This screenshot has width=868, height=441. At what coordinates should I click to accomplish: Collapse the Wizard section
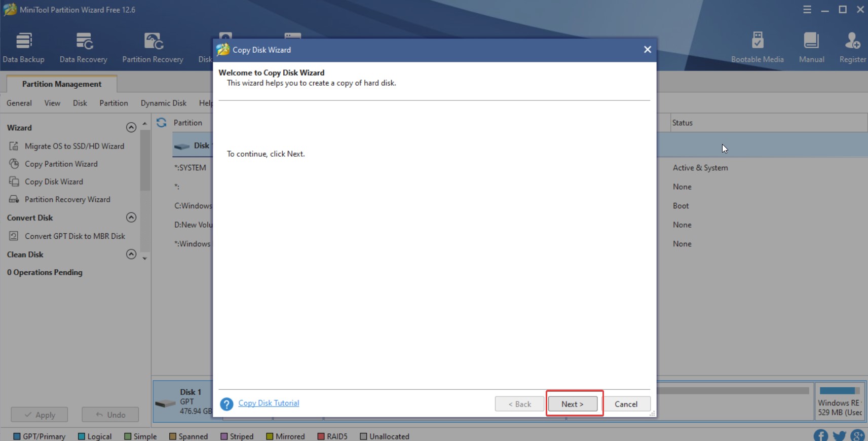(131, 127)
